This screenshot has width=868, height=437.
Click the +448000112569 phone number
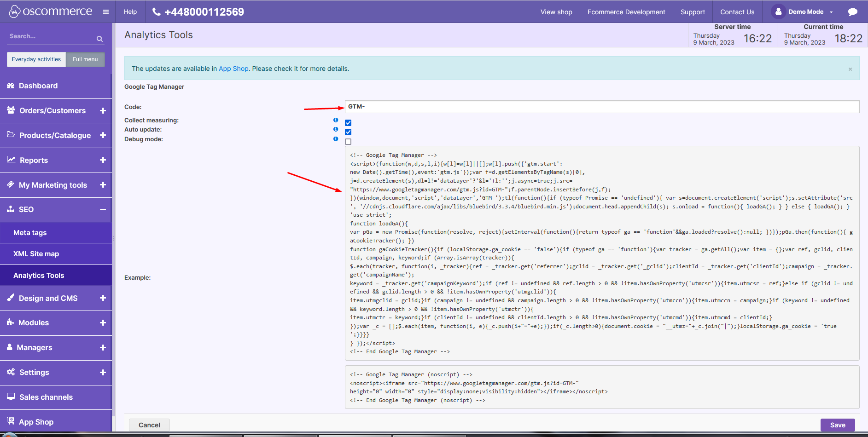[204, 12]
